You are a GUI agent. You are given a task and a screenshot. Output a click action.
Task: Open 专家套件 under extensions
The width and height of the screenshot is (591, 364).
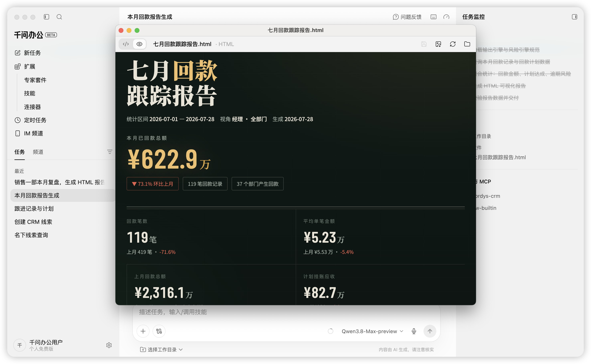click(x=35, y=80)
